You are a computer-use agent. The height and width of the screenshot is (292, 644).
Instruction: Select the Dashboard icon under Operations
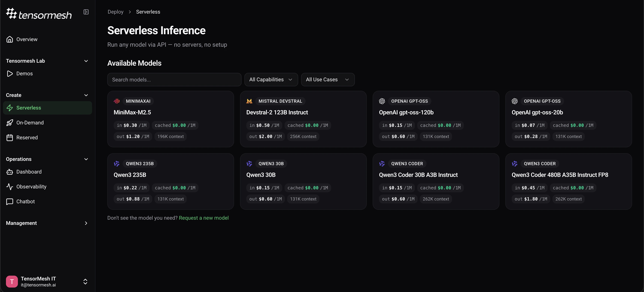tap(10, 172)
